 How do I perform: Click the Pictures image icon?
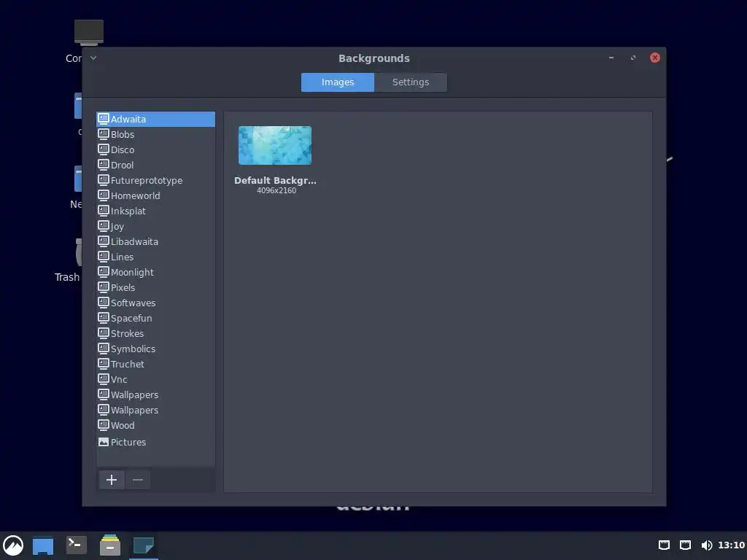point(104,442)
